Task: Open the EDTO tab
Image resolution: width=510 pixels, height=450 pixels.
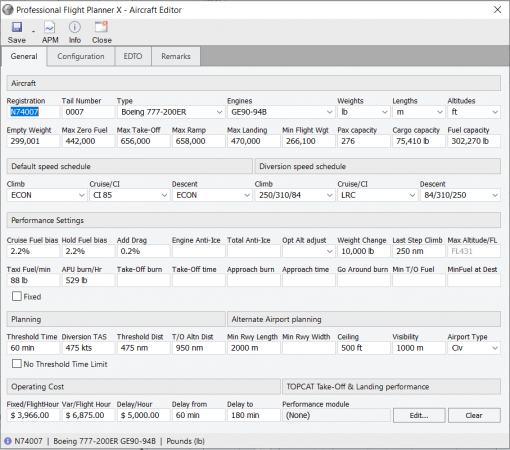Action: [133, 56]
